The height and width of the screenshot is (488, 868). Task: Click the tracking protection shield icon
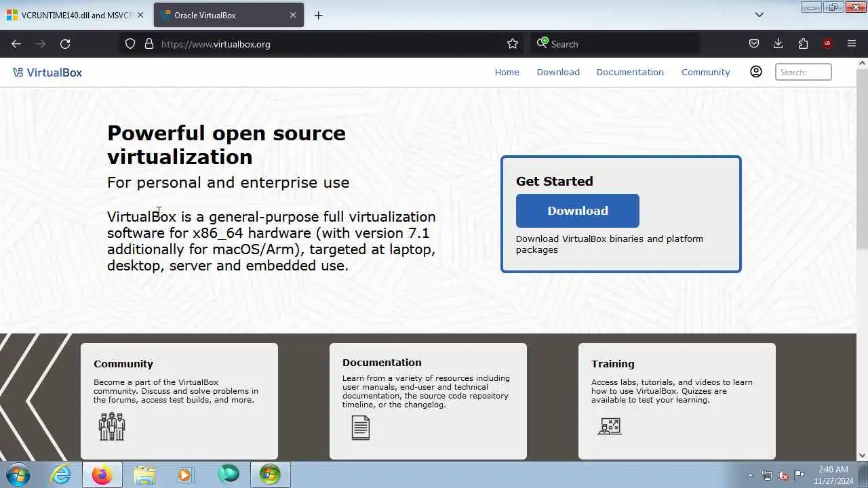pos(130,44)
